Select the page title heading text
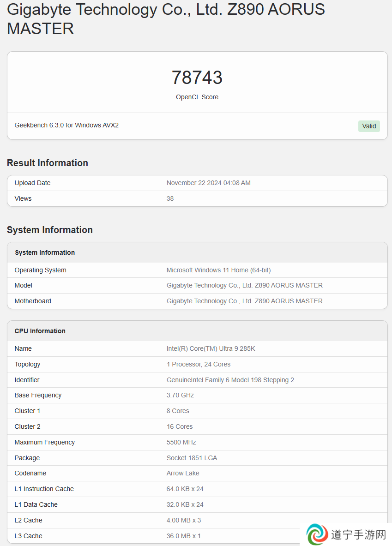Image resolution: width=392 pixels, height=546 pixels. (x=166, y=19)
